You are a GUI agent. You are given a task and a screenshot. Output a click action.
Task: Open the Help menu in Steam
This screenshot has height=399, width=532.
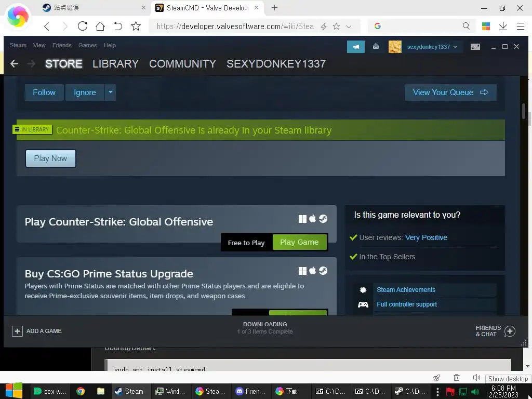(110, 45)
